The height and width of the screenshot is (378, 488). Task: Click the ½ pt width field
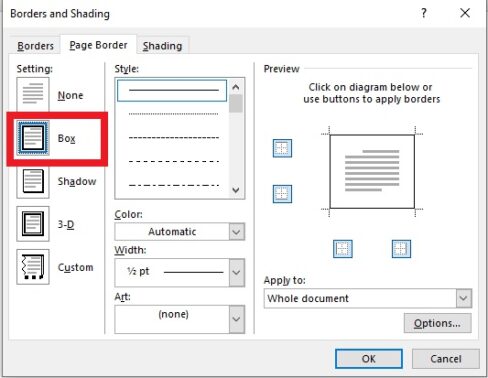coord(180,273)
